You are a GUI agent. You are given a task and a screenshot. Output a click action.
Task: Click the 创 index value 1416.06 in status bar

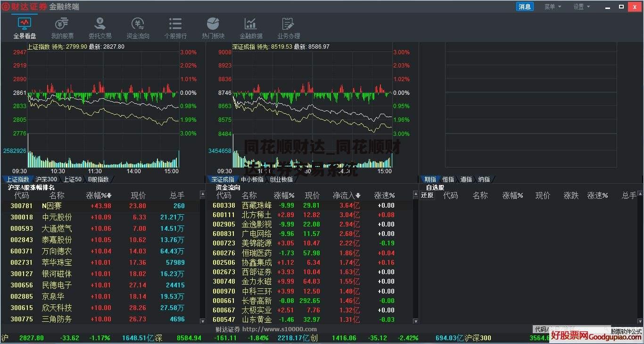[344, 338]
